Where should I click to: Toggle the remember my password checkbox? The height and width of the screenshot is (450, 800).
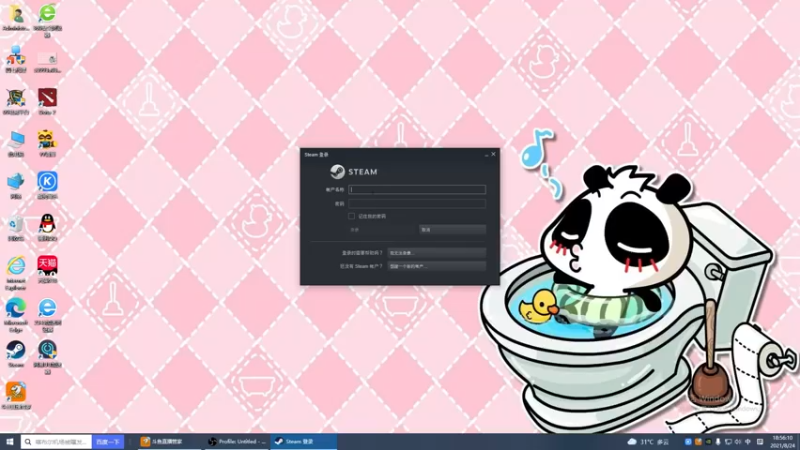351,216
